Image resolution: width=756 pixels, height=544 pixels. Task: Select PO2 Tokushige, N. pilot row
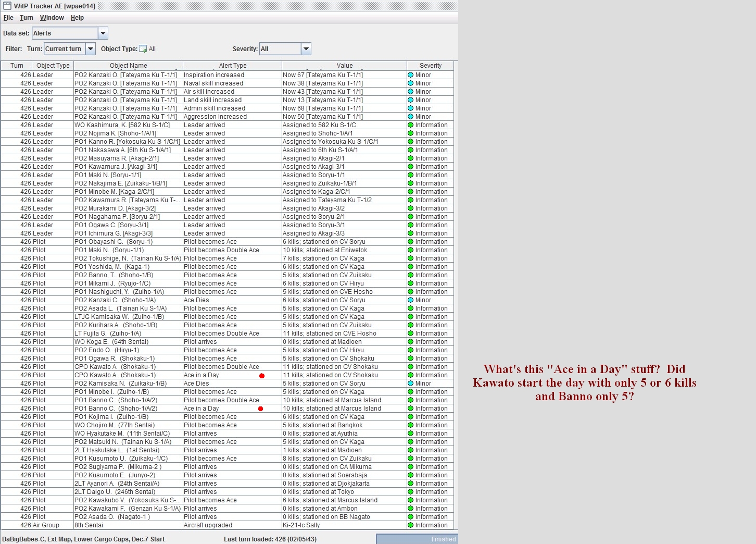[227, 258]
